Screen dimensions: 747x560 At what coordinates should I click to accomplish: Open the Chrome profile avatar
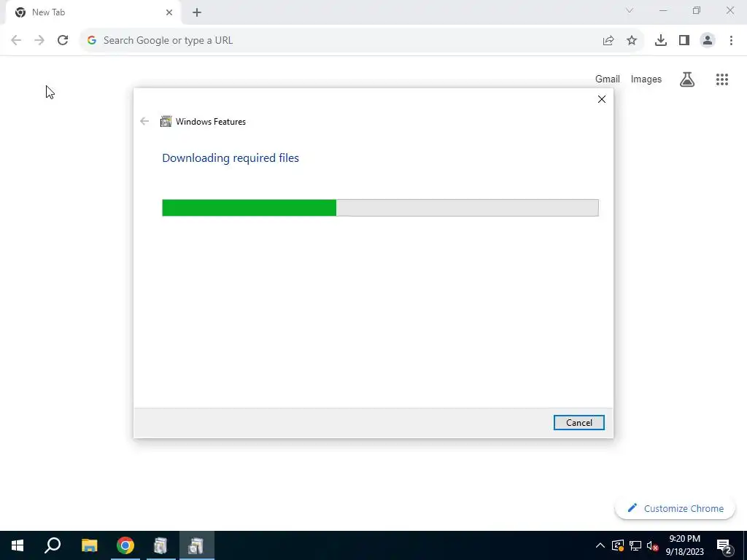coord(708,41)
